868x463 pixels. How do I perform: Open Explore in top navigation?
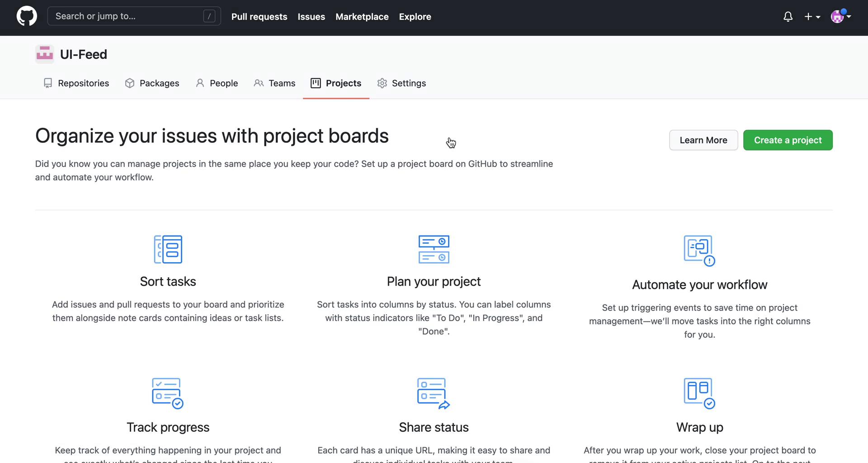(415, 17)
